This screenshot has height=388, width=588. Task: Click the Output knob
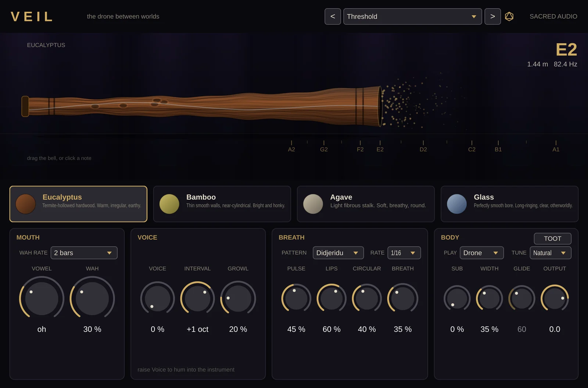[555, 299]
